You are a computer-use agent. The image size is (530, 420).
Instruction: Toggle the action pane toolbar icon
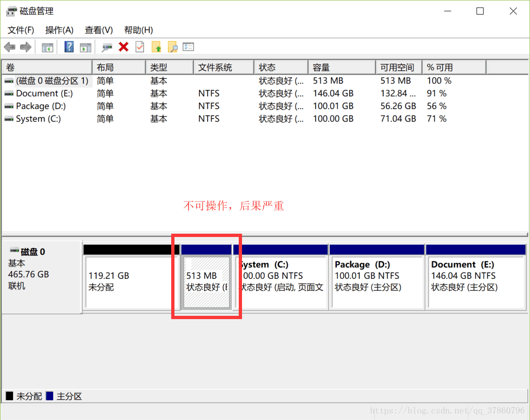coord(85,47)
